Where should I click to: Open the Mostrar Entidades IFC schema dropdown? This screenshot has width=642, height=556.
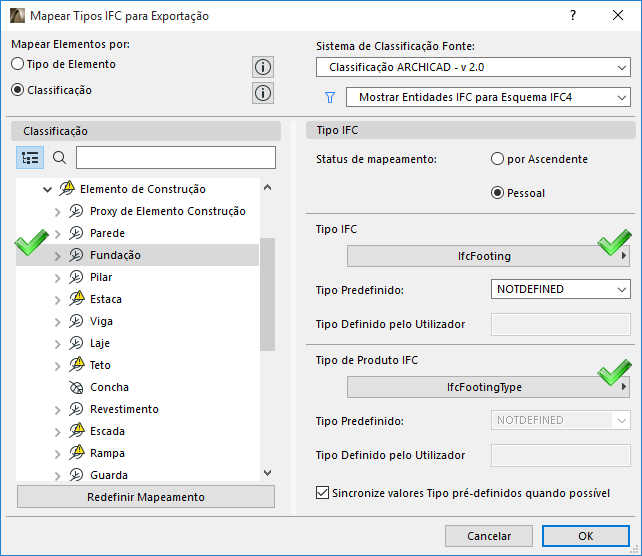487,98
